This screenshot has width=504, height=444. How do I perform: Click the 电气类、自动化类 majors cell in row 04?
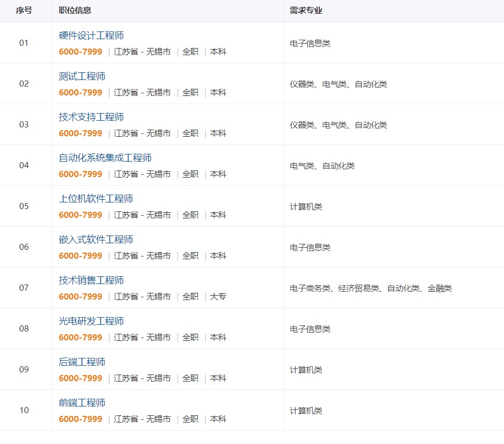322,166
